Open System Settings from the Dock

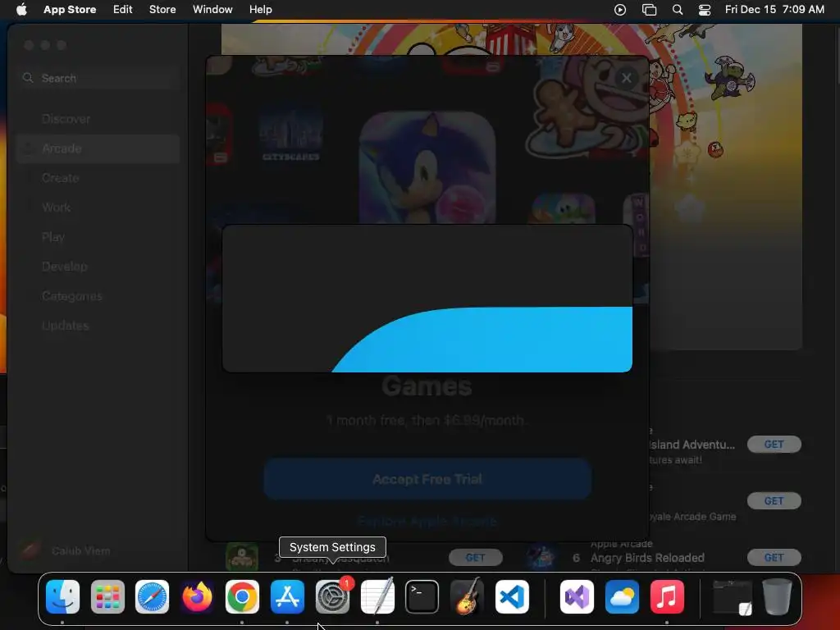click(x=332, y=596)
